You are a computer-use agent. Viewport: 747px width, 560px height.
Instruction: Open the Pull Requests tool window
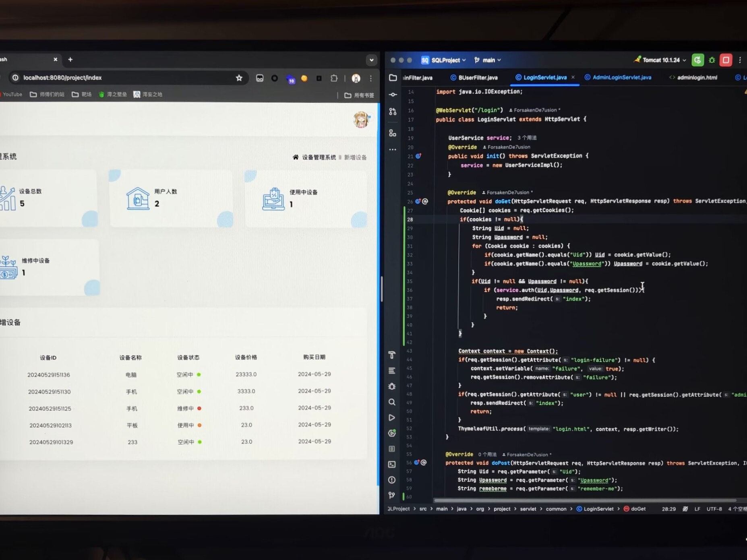pos(393,112)
